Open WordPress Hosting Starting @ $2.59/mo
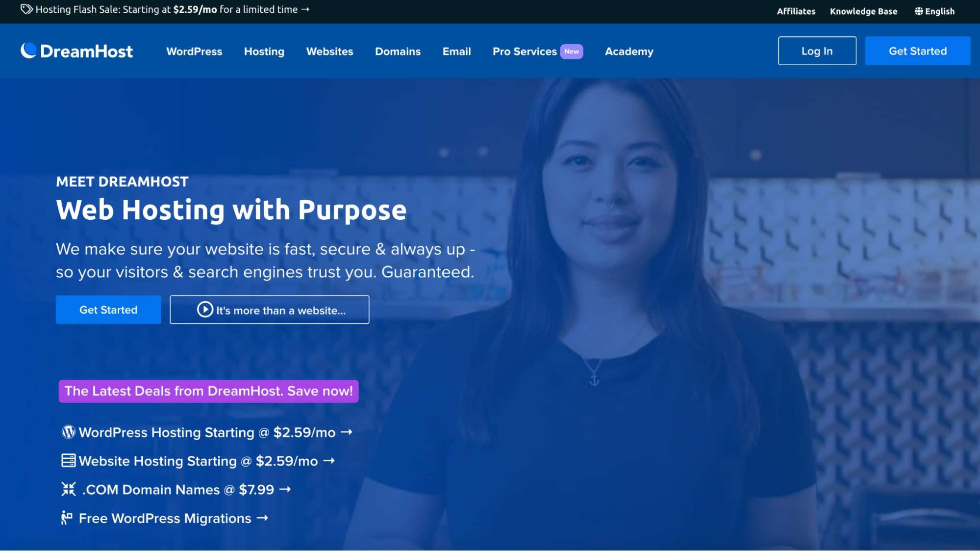Screen dimensions: 980x551 point(207,432)
